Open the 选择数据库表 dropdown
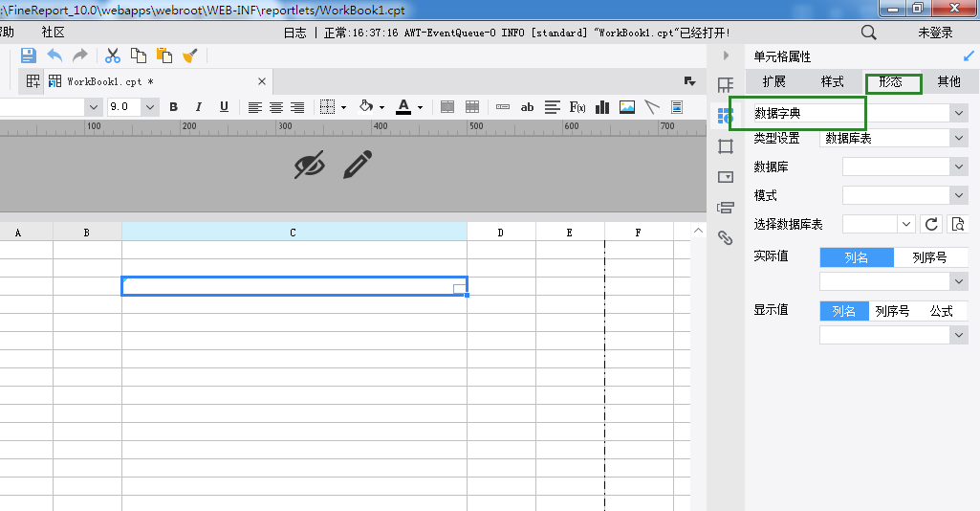980x511 pixels. point(906,224)
